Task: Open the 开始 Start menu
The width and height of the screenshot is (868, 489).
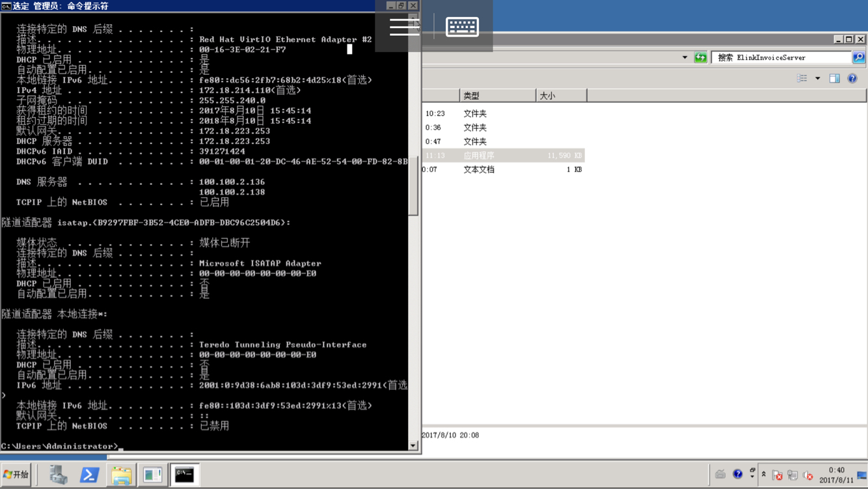Action: click(16, 475)
